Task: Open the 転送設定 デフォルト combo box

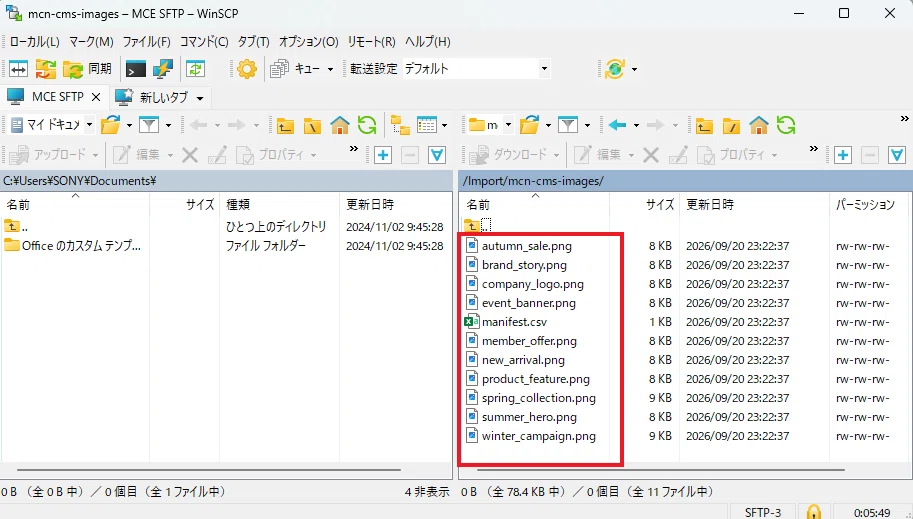Action: coord(476,69)
